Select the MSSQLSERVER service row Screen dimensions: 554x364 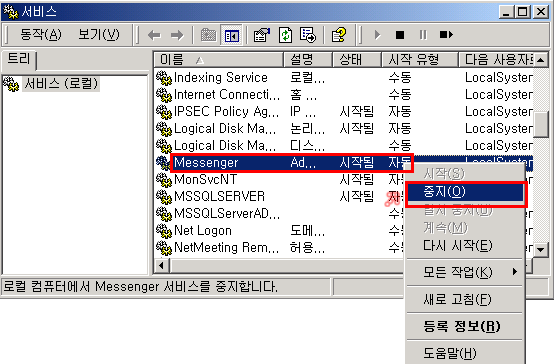click(x=279, y=196)
